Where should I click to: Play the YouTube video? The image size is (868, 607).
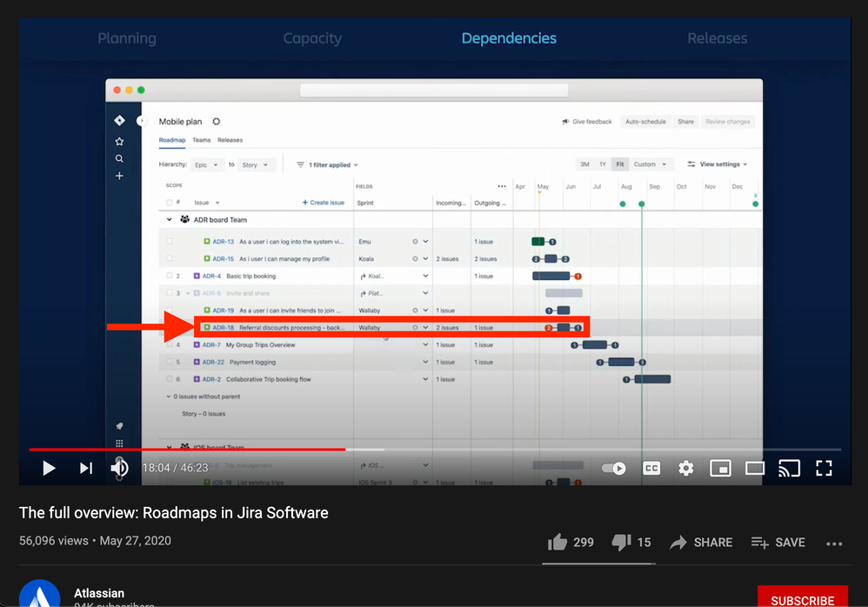pos(49,468)
